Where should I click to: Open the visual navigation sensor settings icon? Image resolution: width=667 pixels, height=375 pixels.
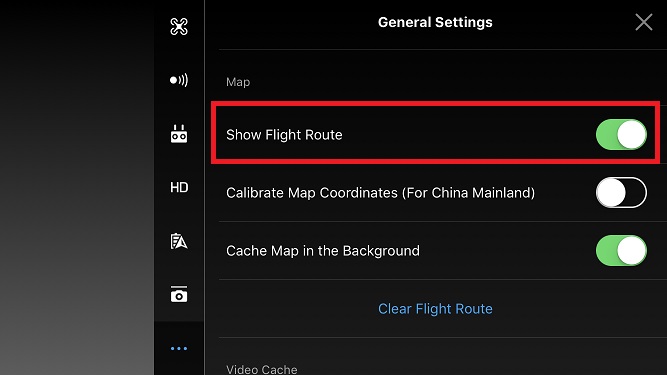coord(179,80)
